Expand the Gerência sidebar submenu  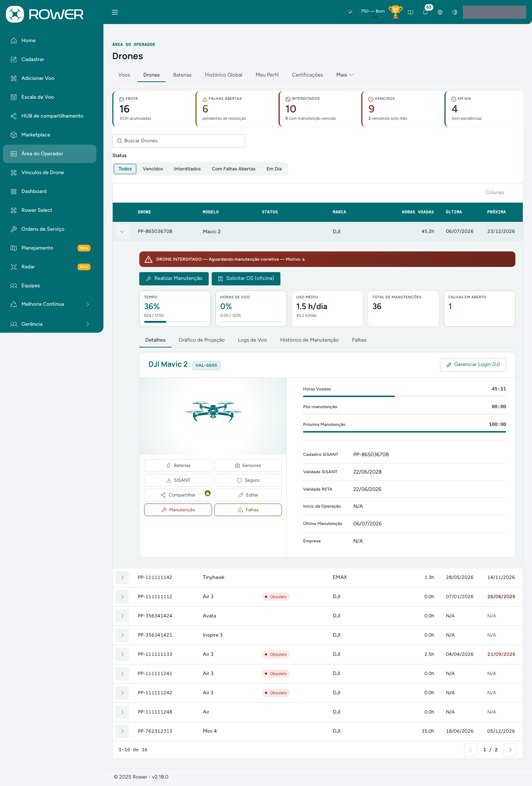88,324
